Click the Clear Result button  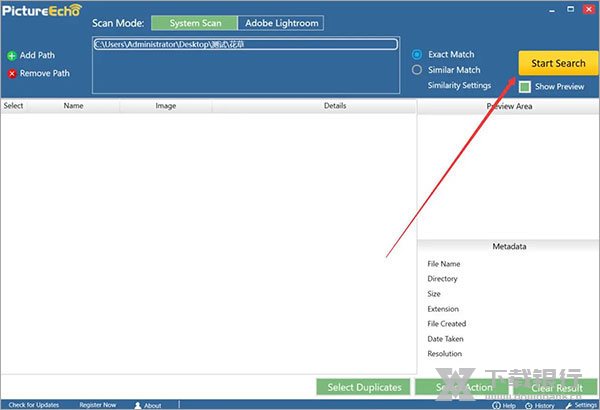point(557,387)
